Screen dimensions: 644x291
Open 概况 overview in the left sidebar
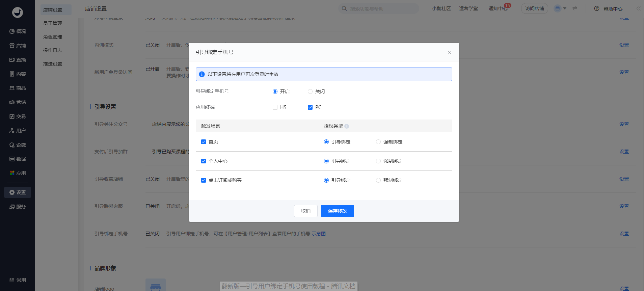point(18,31)
